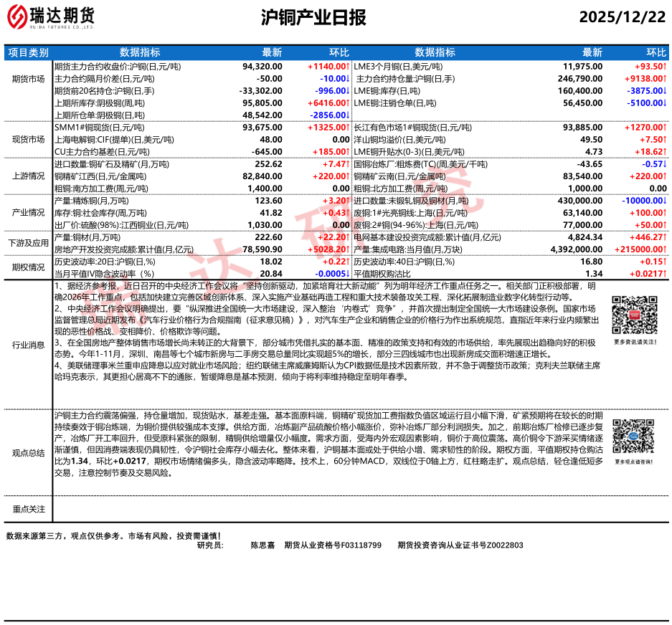The width and height of the screenshot is (672, 625).
Task: Click the empty 重点关注 content field
Action: (x=359, y=509)
